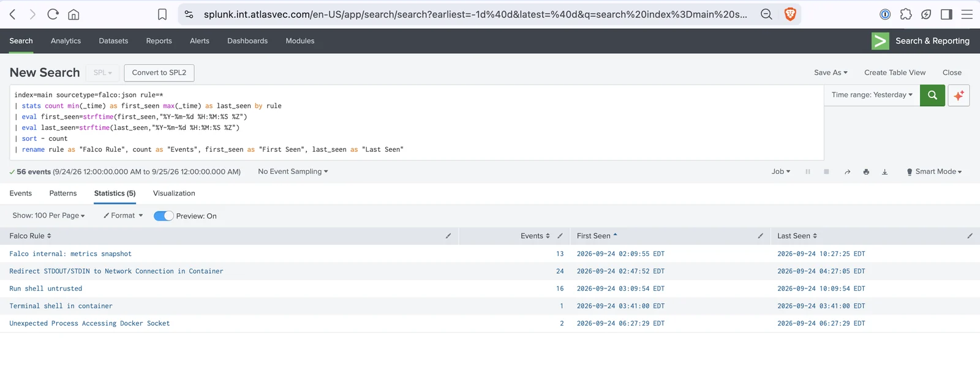Export results with the download icon
Screen dimensions: 980x373
884,172
